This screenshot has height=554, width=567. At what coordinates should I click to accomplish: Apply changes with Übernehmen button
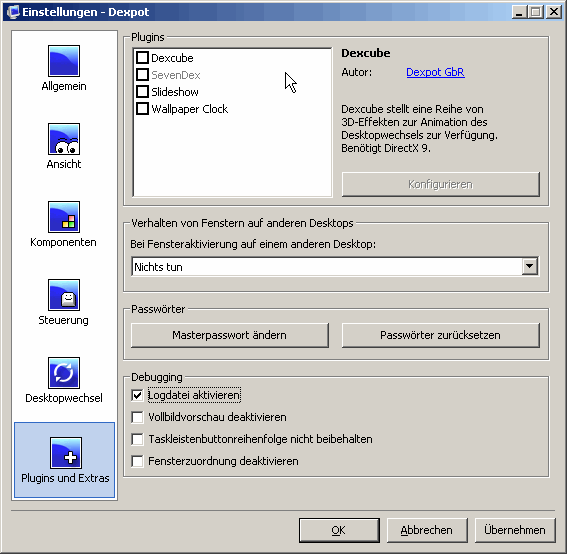515,530
